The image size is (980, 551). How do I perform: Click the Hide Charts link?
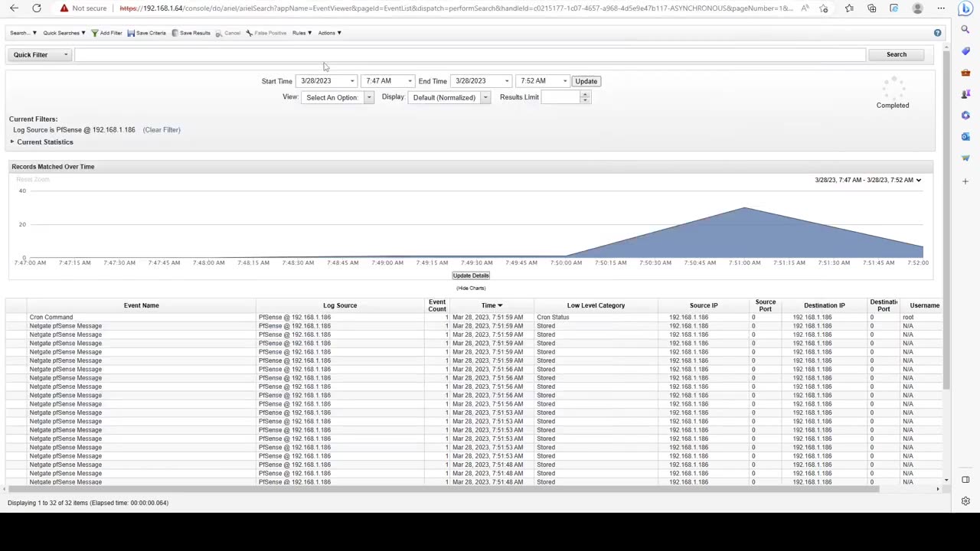(471, 289)
